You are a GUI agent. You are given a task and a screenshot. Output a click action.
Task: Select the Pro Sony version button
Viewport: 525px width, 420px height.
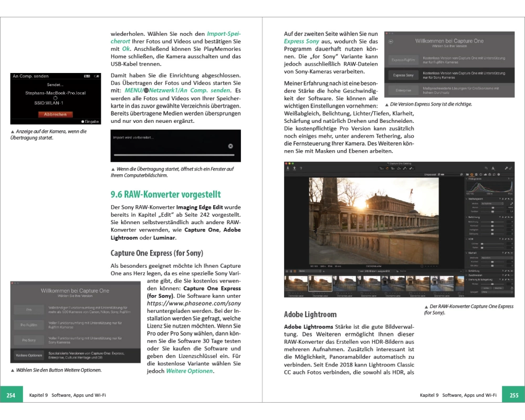tap(29, 340)
